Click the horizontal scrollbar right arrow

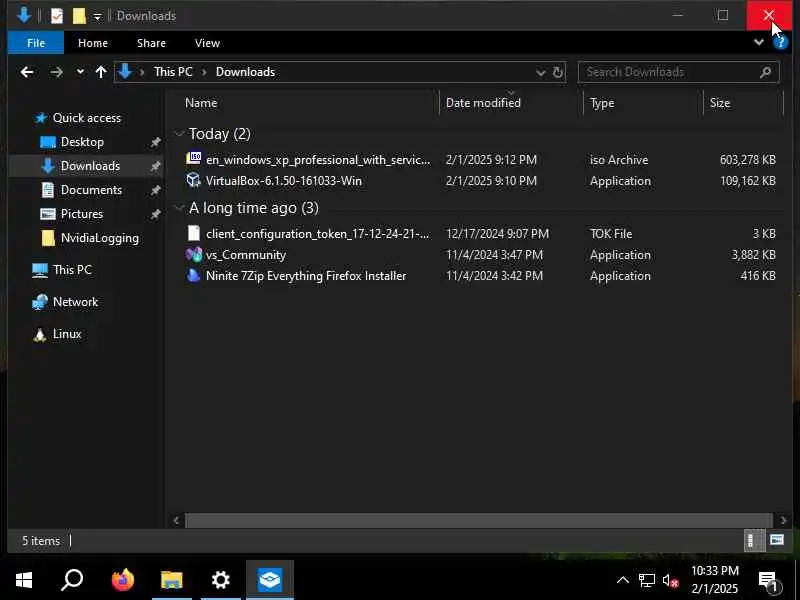(x=783, y=520)
